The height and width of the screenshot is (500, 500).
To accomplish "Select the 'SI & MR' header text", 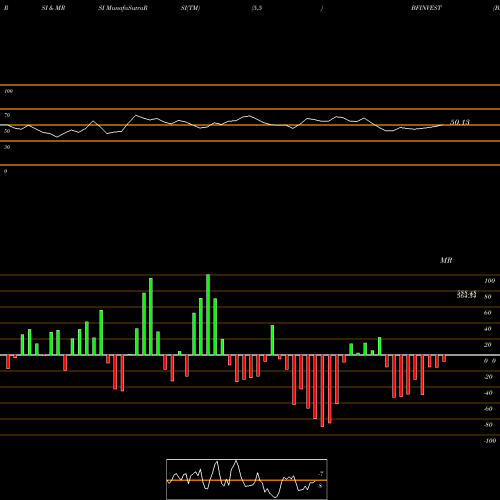I will pos(53,8).
